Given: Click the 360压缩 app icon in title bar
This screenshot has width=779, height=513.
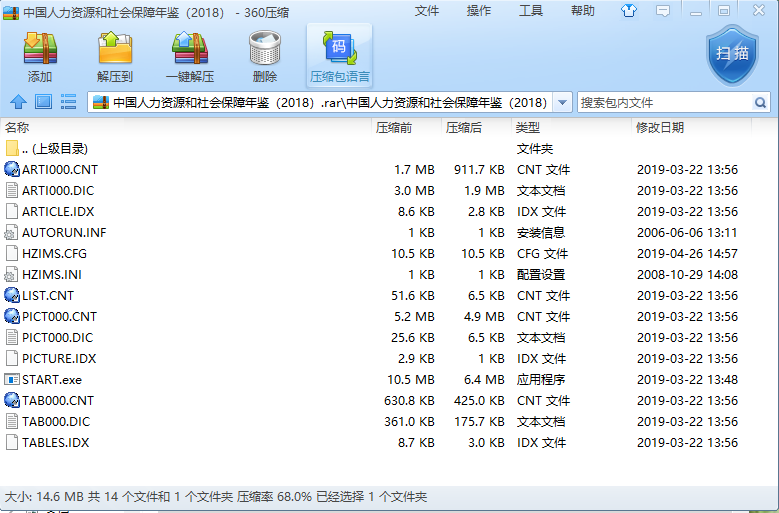Looking at the screenshot, I should pos(11,12).
